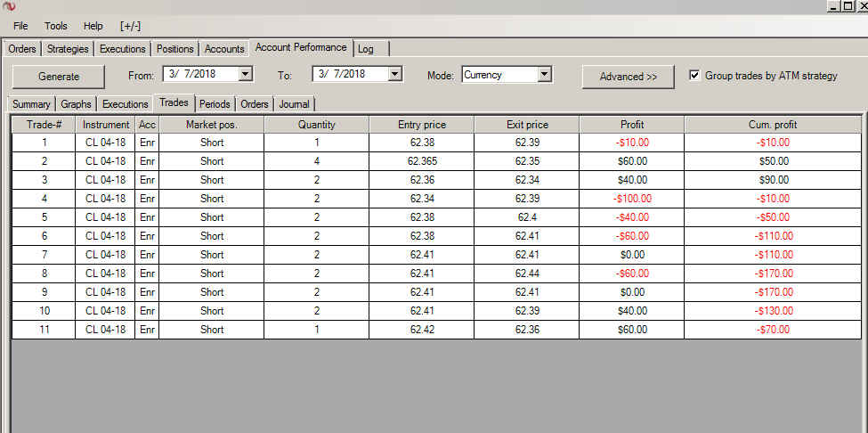Viewport: 868px width, 433px height.
Task: Switch to the Log tab
Action: click(365, 49)
